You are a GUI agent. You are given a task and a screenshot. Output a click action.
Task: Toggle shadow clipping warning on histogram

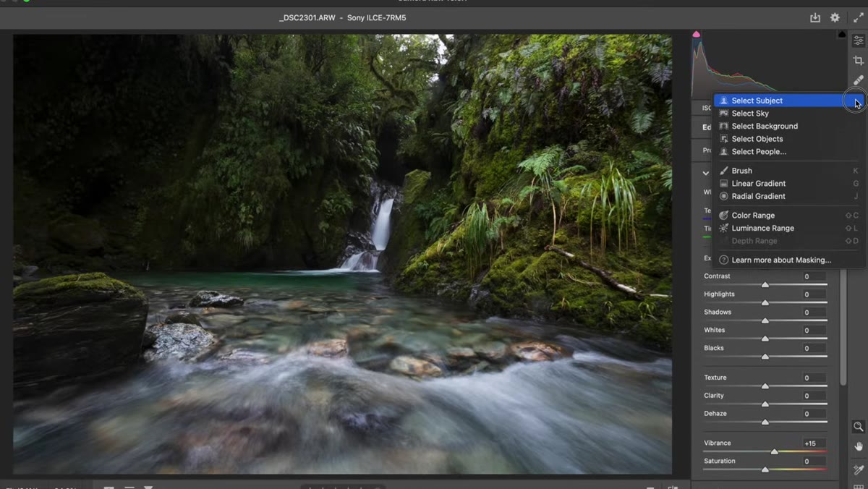point(697,34)
